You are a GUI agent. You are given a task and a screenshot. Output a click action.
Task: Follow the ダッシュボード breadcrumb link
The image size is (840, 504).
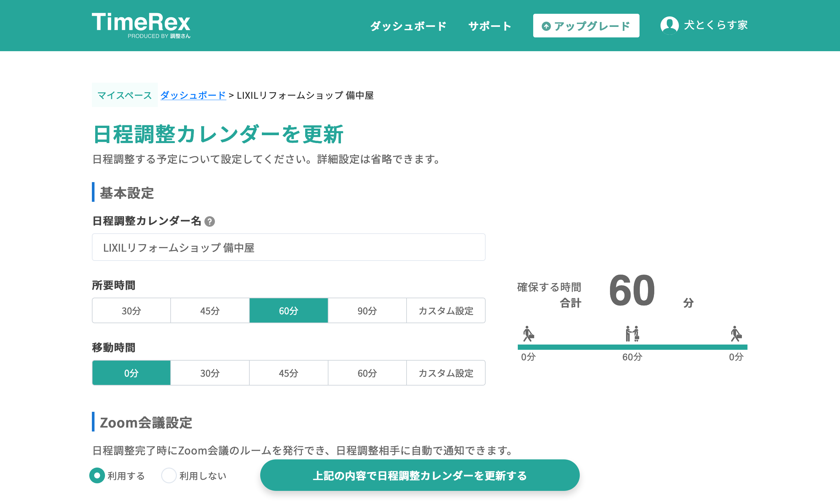click(x=193, y=95)
